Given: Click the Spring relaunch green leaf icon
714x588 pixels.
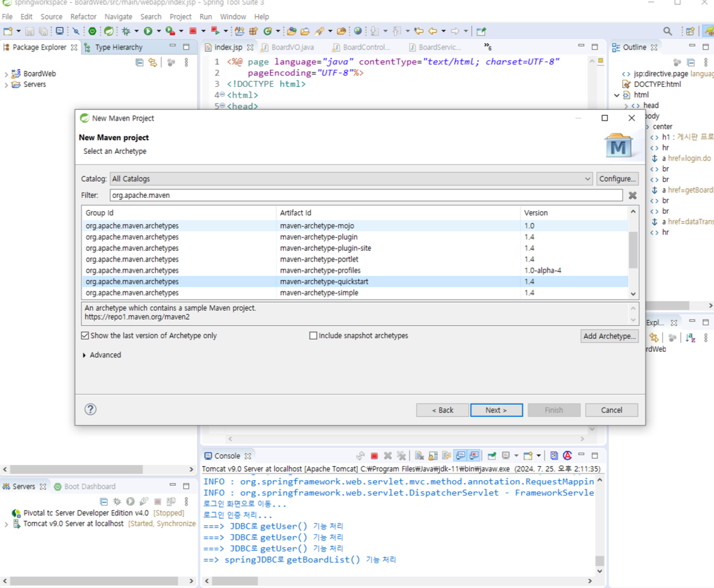Looking at the screenshot, I should [109, 31].
